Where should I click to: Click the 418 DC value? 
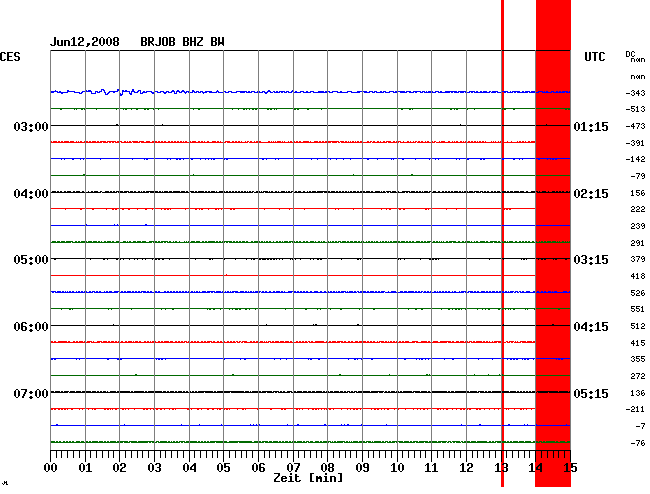(x=638, y=276)
